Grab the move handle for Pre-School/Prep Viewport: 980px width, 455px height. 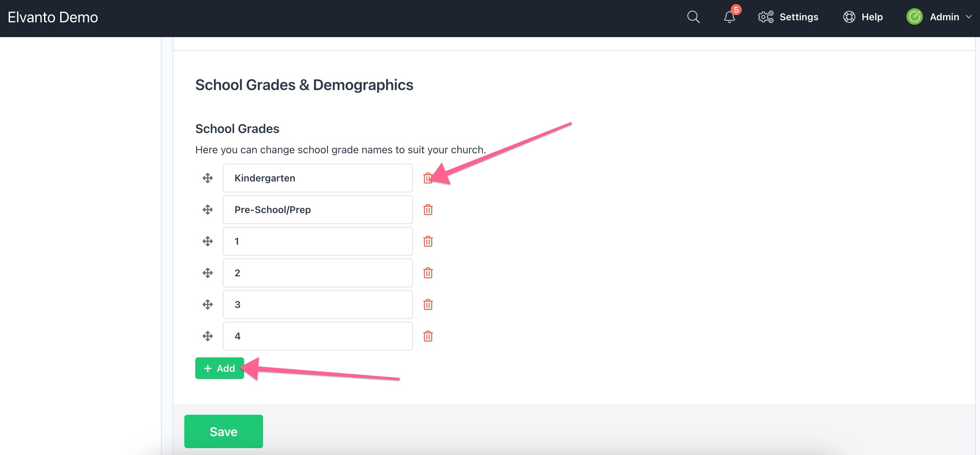(x=207, y=209)
